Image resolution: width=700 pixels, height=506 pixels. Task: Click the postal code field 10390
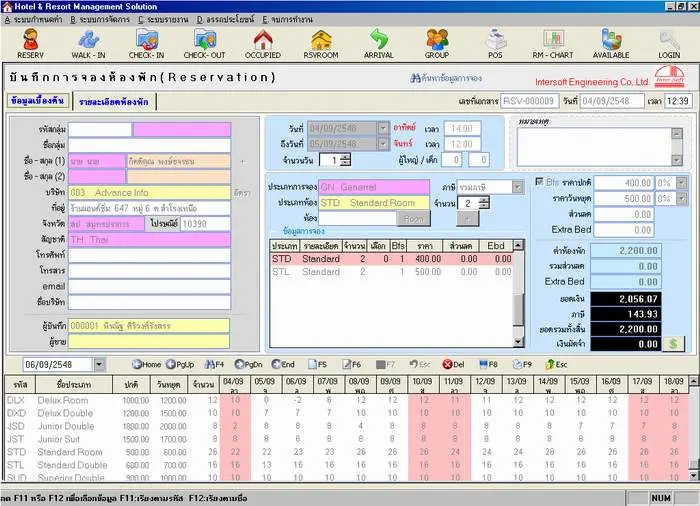point(205,224)
